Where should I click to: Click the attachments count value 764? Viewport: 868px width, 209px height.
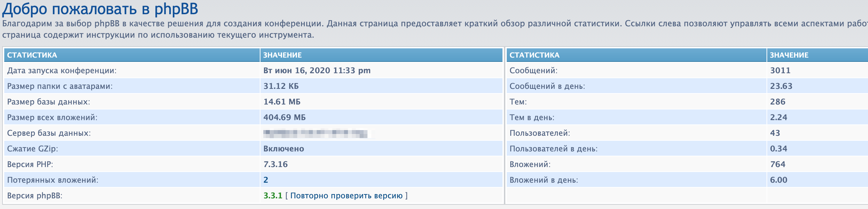778,164
